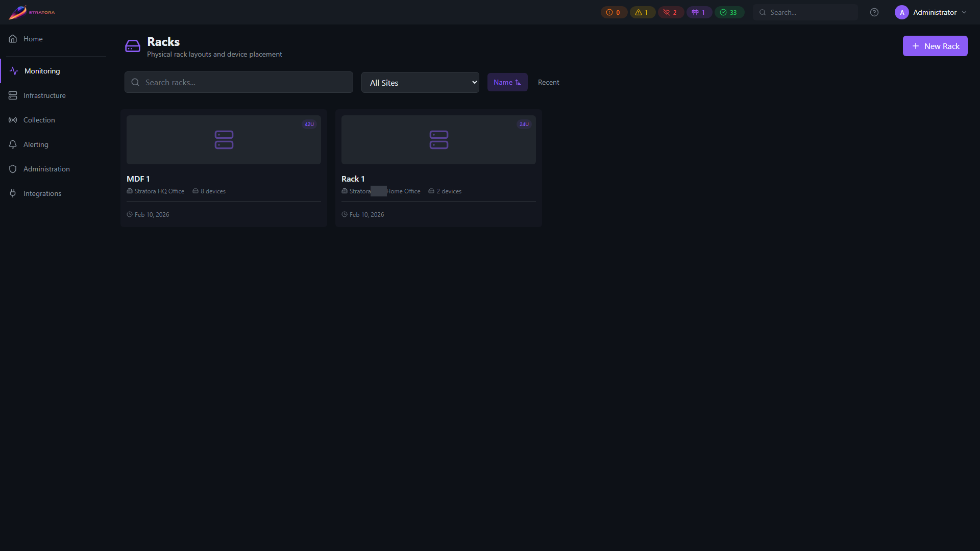This screenshot has width=980, height=551.
Task: Focus the global Search box in header
Action: [x=805, y=12]
